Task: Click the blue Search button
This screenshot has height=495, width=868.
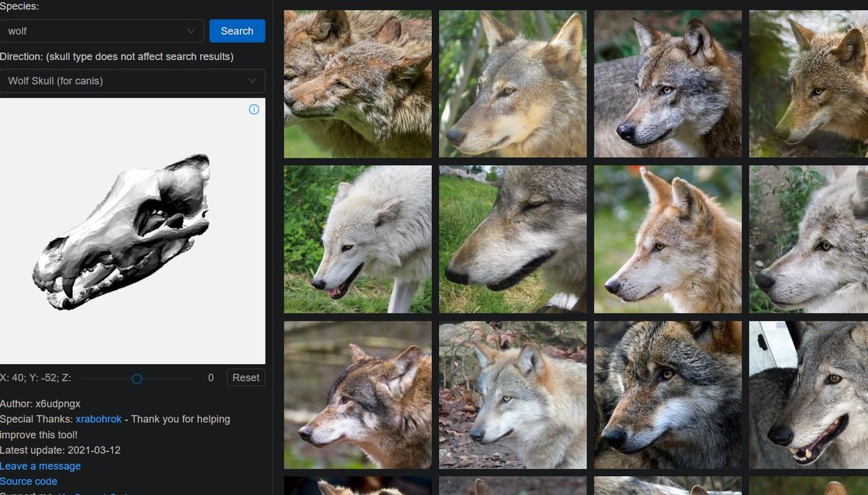Action: point(237,30)
